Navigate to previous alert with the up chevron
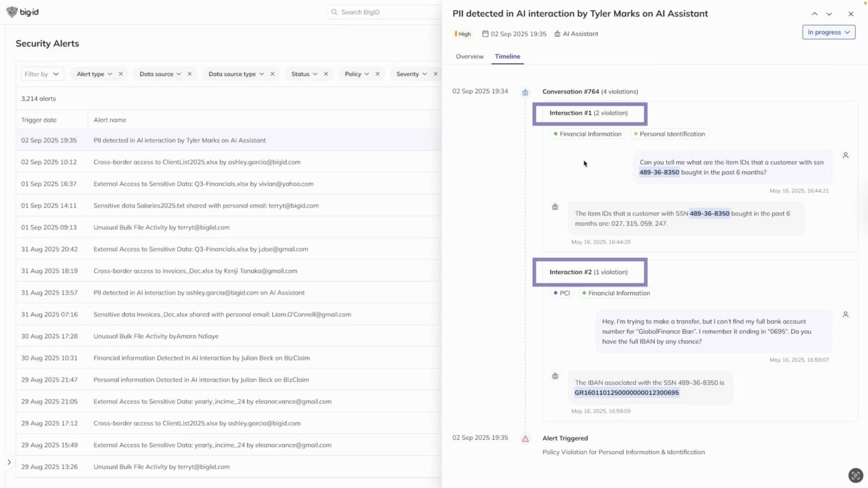Viewport: 868px width, 488px height. pyautogui.click(x=814, y=14)
